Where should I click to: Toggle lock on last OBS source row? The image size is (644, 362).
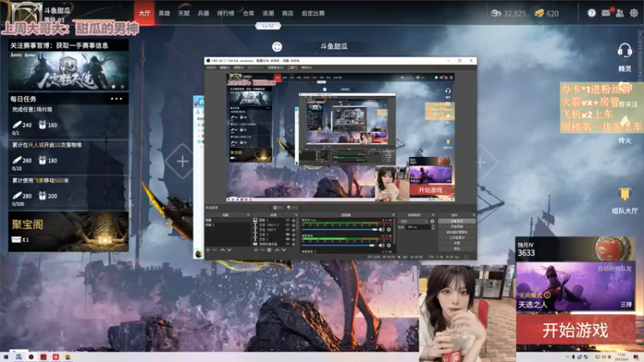point(294,244)
